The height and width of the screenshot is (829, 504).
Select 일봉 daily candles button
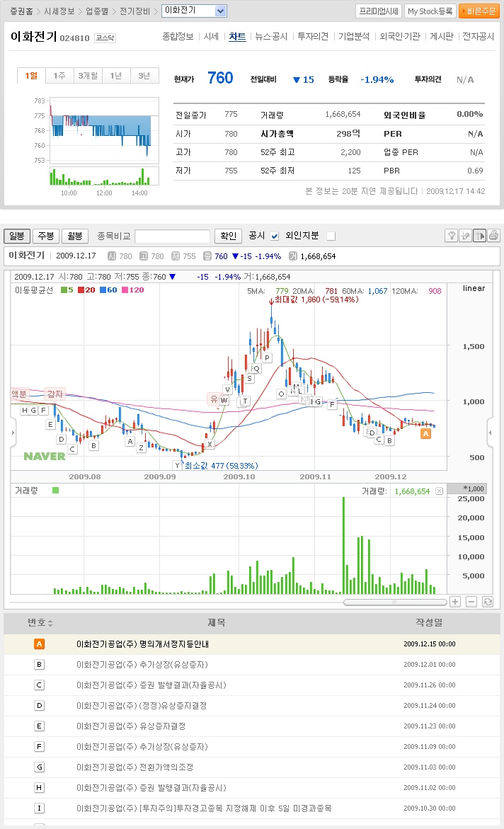[17, 236]
